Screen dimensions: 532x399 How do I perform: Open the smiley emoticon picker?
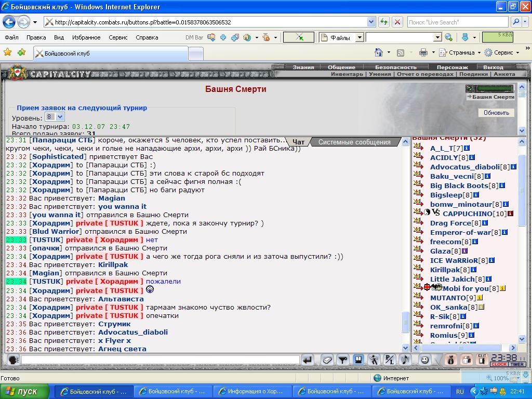coord(424,360)
